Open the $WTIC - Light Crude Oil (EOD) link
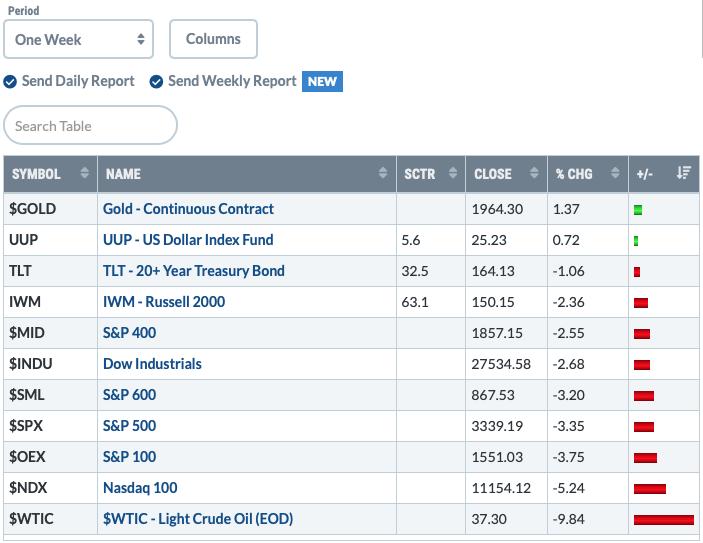703x543 pixels. coord(198,519)
